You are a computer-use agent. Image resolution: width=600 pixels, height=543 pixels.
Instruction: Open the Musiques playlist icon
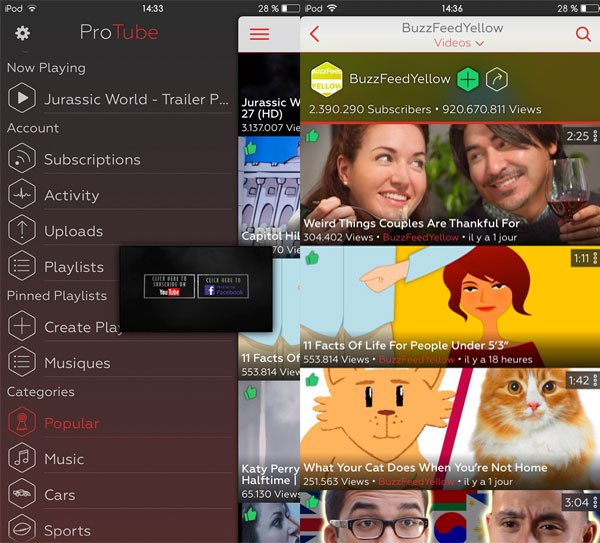pos(22,362)
